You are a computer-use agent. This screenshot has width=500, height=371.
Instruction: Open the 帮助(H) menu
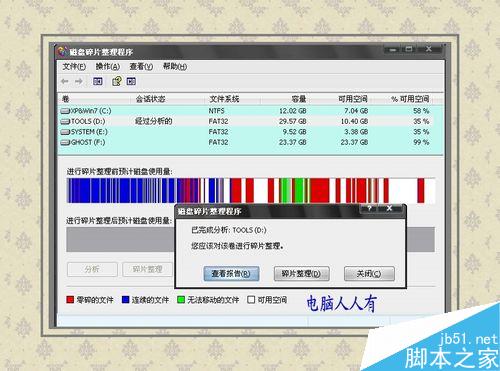click(x=175, y=67)
